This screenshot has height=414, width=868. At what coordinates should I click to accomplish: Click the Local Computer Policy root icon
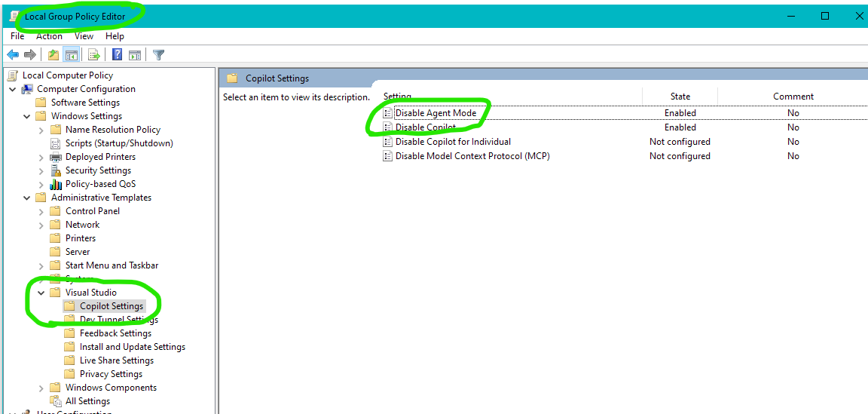[14, 75]
